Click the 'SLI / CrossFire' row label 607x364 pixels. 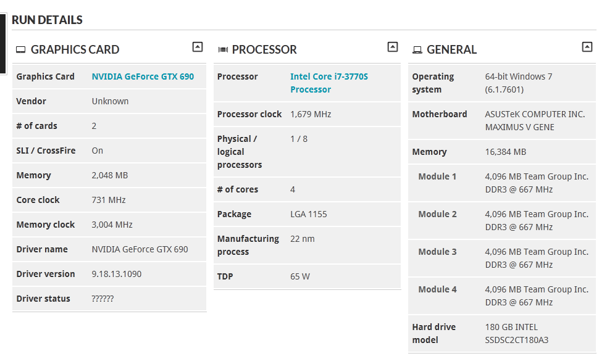click(46, 151)
